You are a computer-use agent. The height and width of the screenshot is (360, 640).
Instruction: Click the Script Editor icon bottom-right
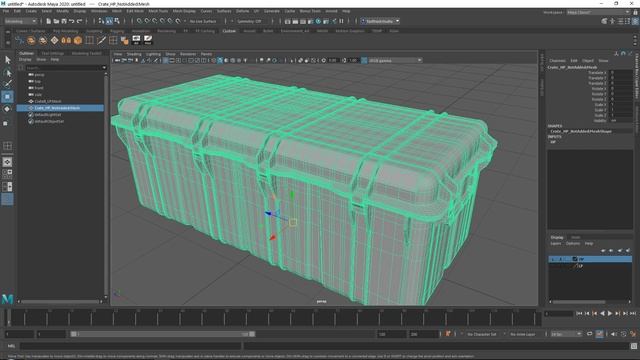tap(634, 346)
